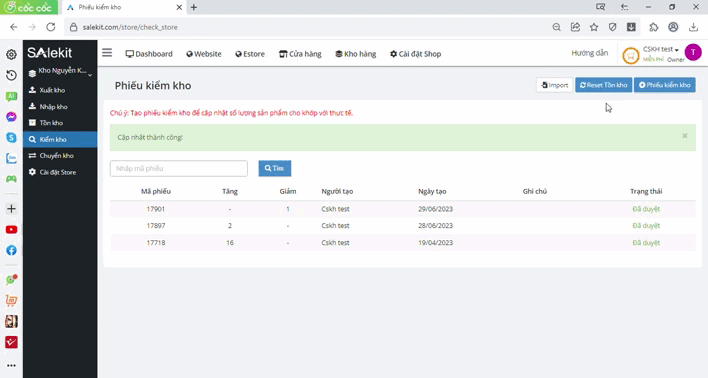
Task: Create new Phiếu kiểm kho button
Action: click(665, 85)
